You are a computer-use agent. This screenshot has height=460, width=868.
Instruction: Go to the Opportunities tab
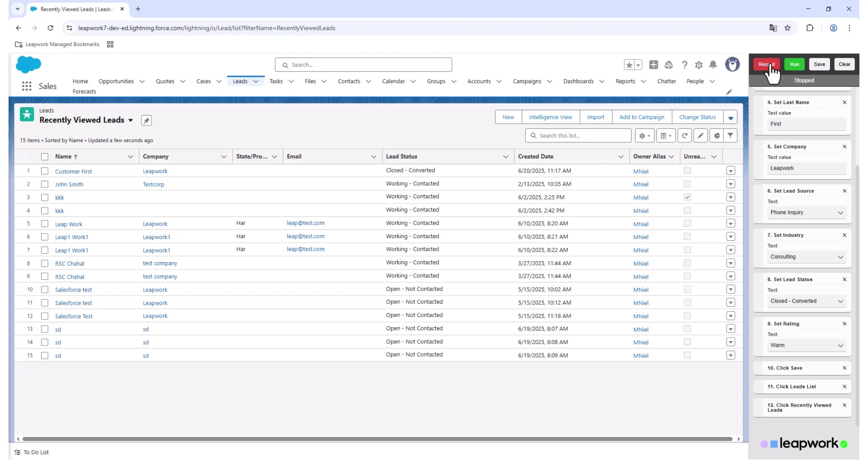116,81
